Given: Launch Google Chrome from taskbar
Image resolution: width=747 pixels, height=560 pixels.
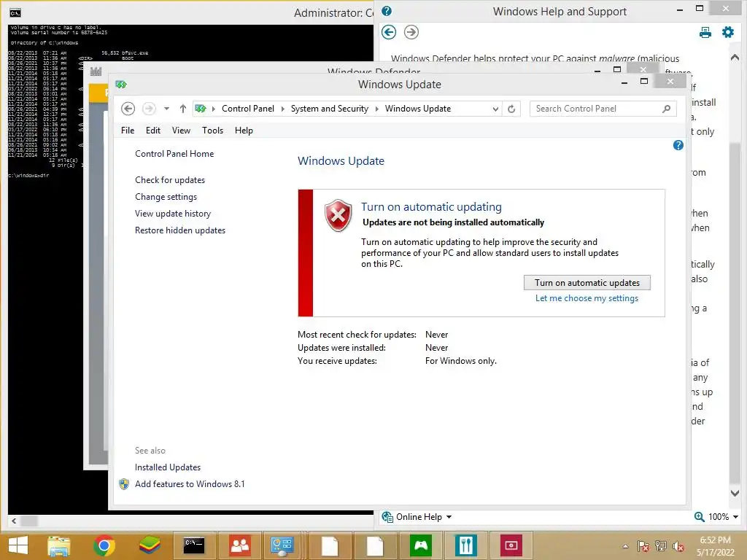Looking at the screenshot, I should point(104,545).
